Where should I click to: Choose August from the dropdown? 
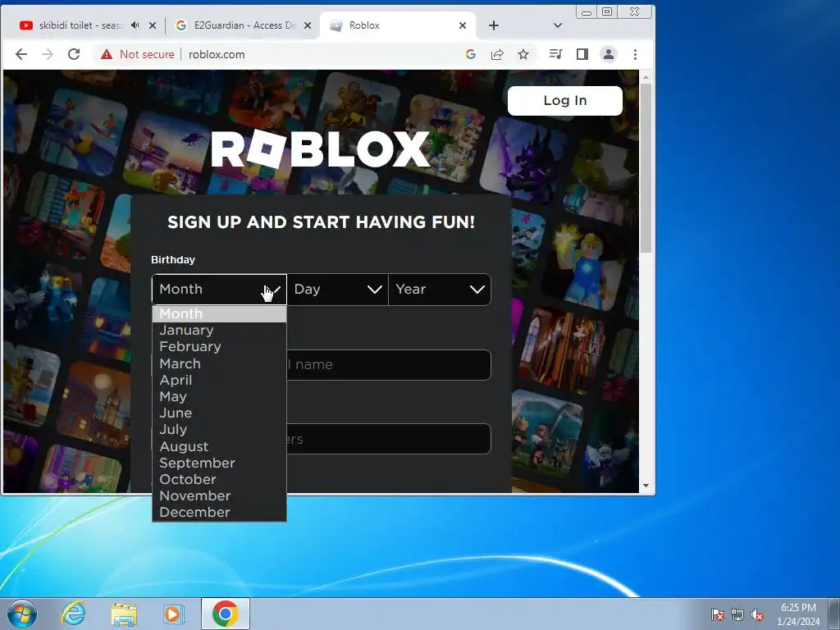coord(219,446)
